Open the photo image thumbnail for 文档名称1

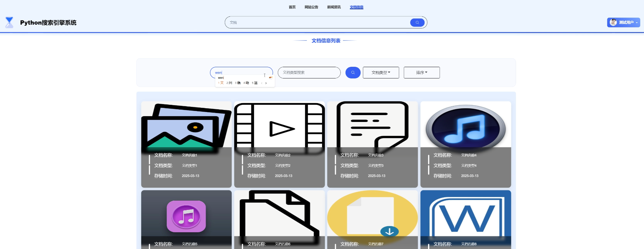(x=186, y=125)
